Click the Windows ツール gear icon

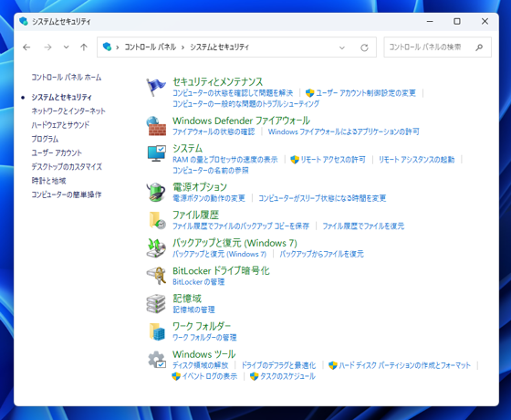pyautogui.click(x=157, y=360)
